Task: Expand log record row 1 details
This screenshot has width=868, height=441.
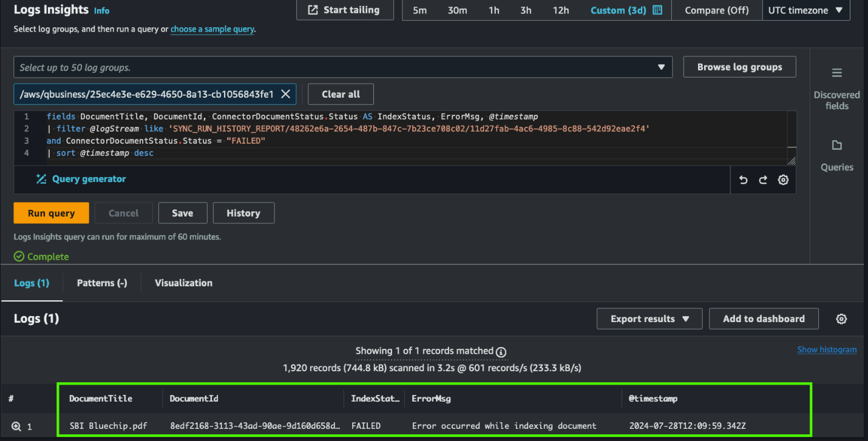Action: point(16,426)
